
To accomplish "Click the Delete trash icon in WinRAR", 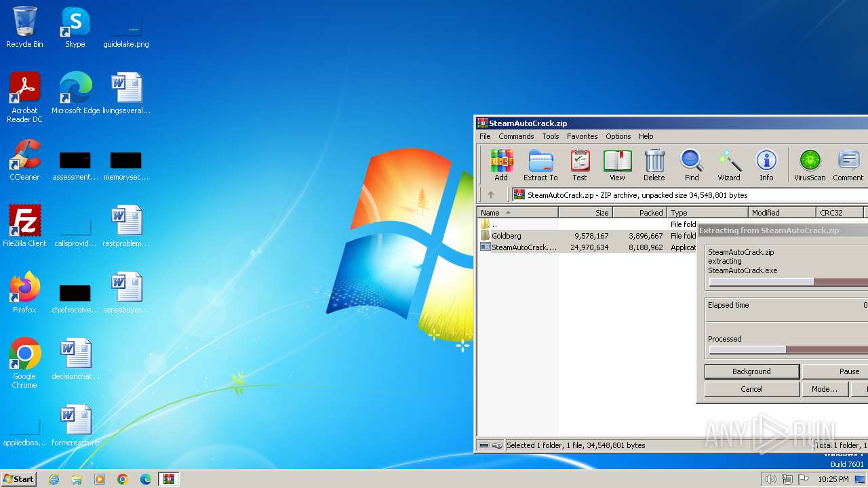I will pyautogui.click(x=654, y=165).
